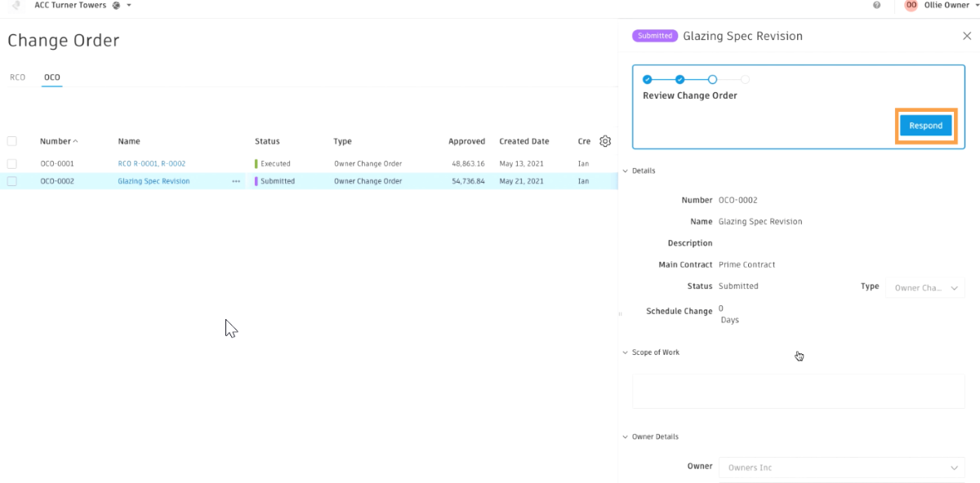Open Ollie Owner account menu arrow

[976, 5]
